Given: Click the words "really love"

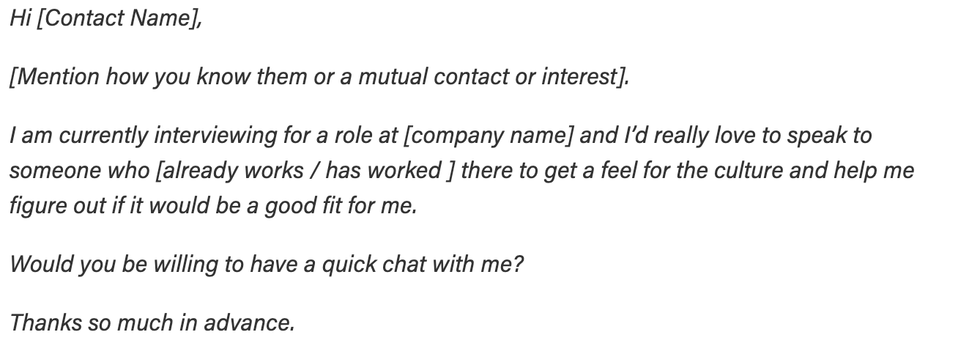Looking at the screenshot, I should 676,136.
